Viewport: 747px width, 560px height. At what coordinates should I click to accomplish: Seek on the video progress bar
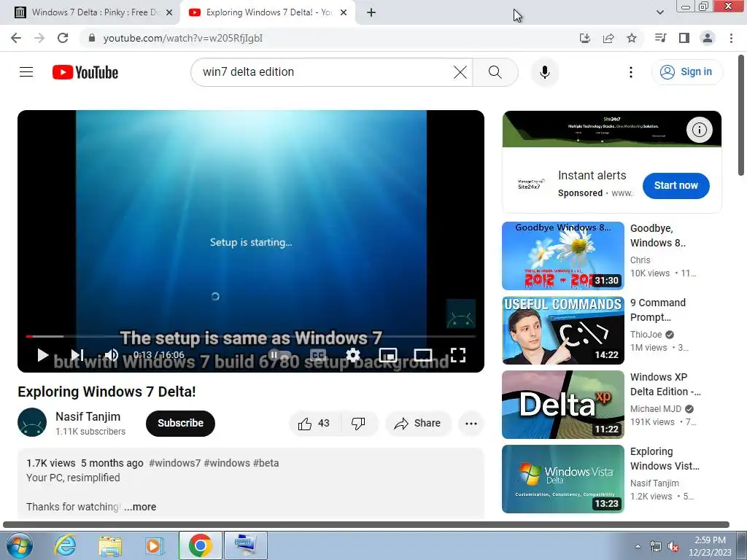pos(251,336)
